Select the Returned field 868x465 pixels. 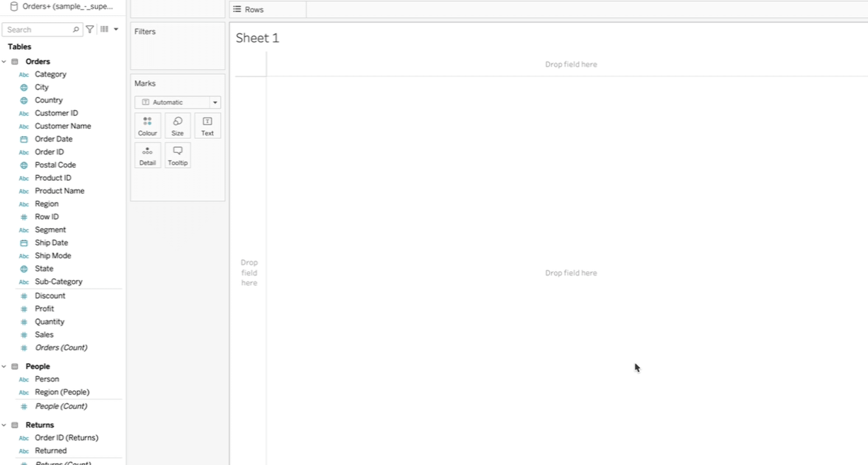(51, 450)
